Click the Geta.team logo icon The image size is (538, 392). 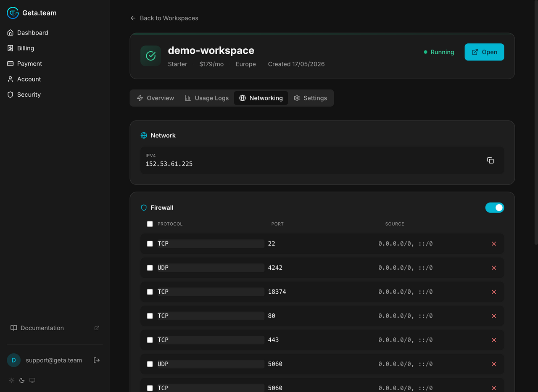pos(13,13)
